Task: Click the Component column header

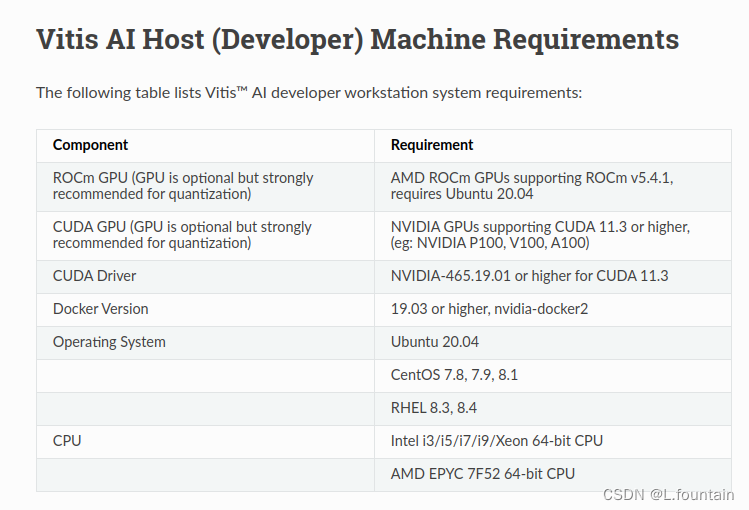Action: point(205,145)
